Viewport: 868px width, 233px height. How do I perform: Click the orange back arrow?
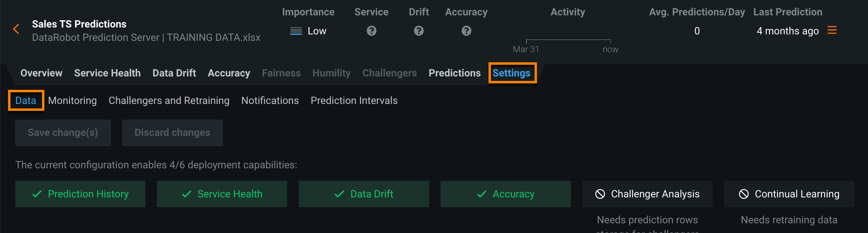16,29
